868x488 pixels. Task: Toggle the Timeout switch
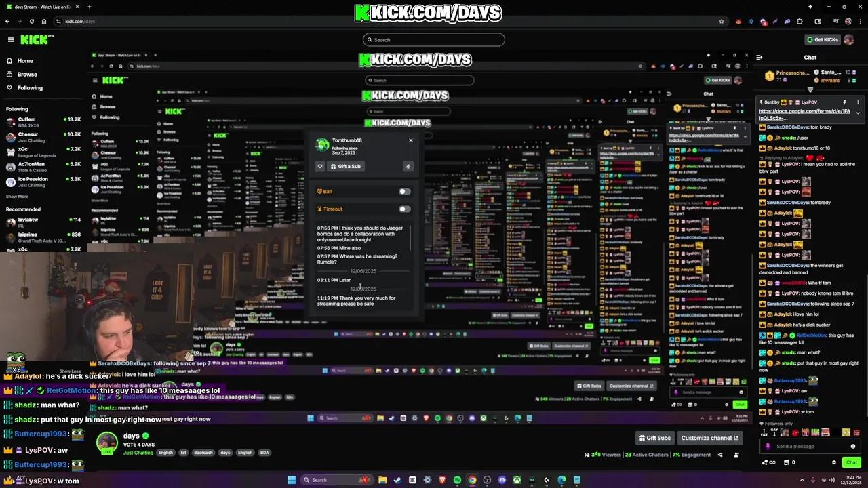click(x=404, y=209)
